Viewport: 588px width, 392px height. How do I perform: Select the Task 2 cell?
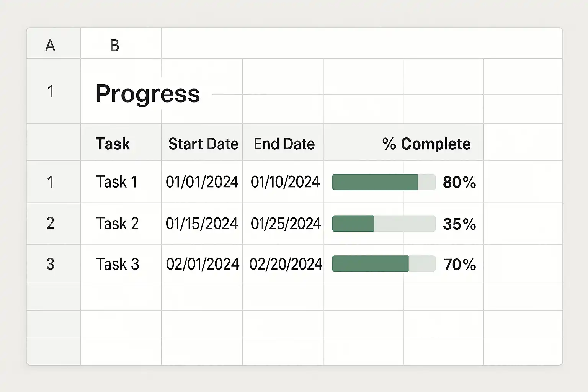(117, 223)
